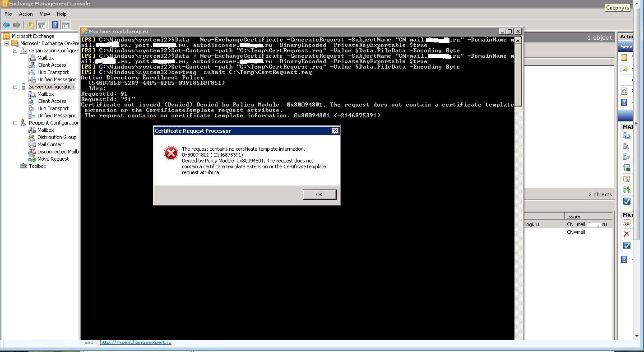Click the red X Remove icon in Actions pane

point(626,234)
